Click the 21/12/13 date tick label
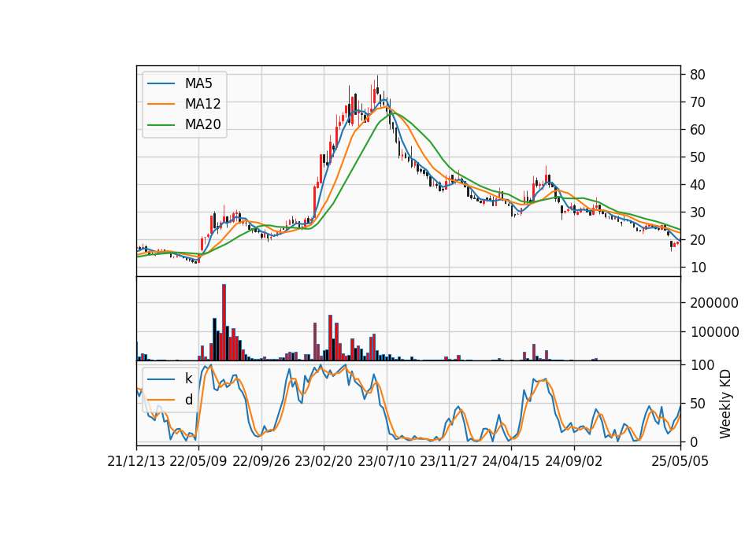Image resolution: width=756 pixels, height=543 pixels. (x=136, y=461)
